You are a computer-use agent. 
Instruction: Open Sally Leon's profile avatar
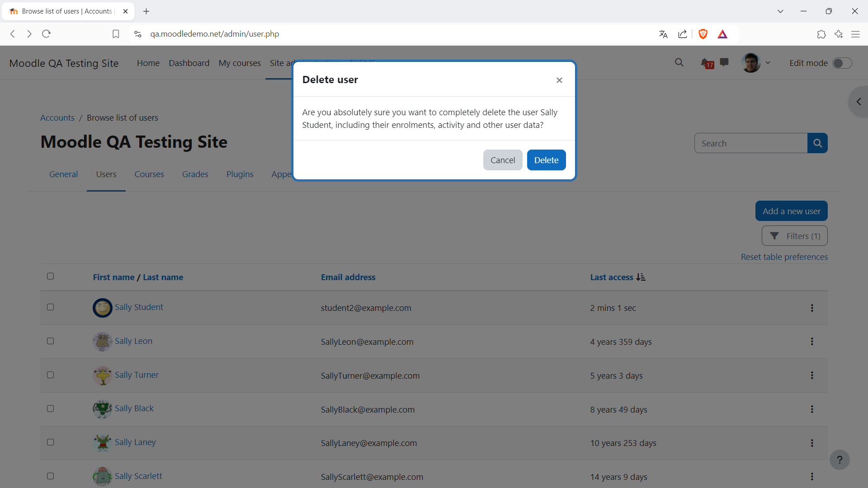coord(103,342)
